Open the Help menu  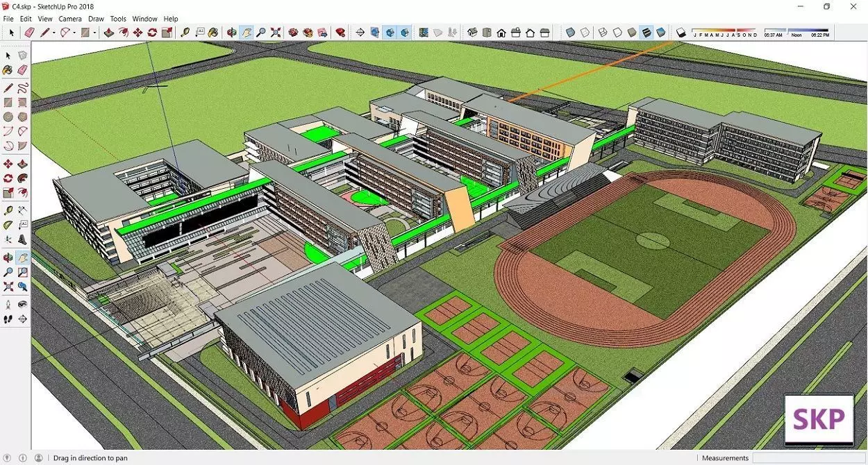pos(171,19)
